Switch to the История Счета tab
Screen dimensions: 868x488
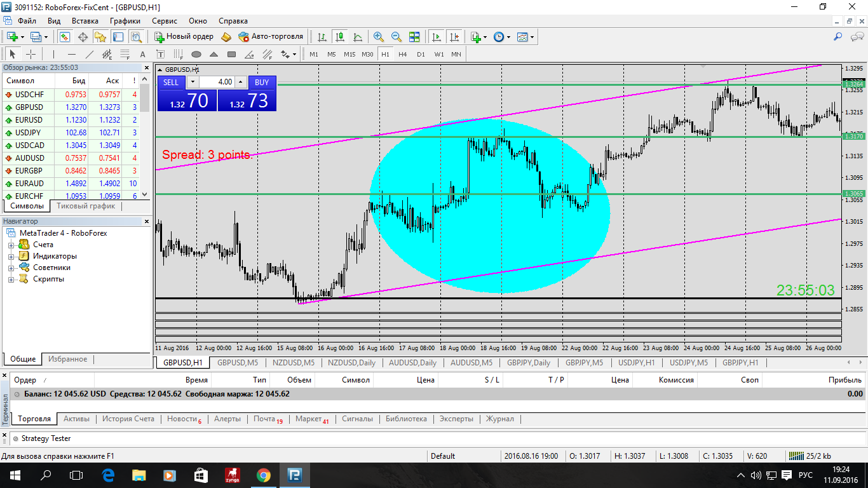point(128,419)
